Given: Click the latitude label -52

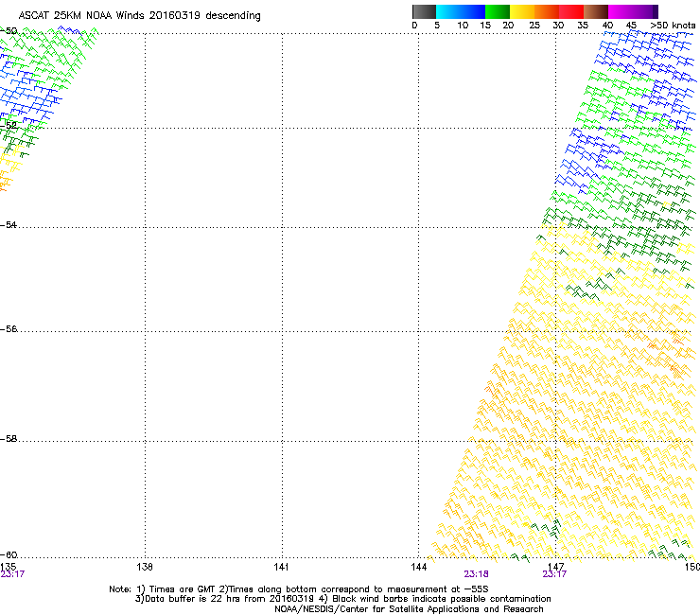Looking at the screenshot, I should click(x=9, y=126).
